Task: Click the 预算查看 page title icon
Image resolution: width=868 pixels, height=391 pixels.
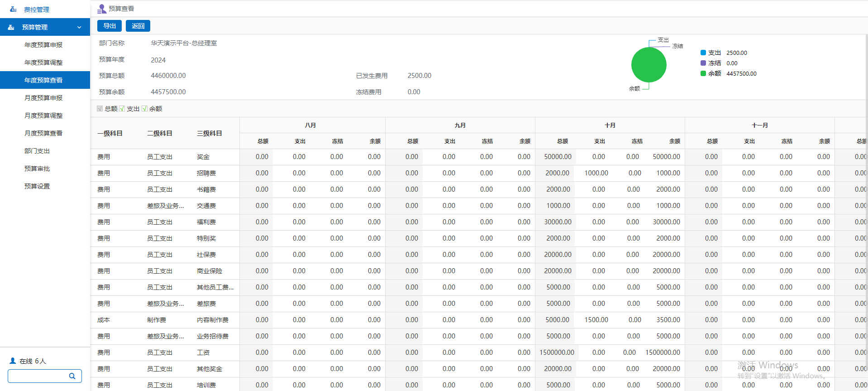Action: (x=102, y=9)
